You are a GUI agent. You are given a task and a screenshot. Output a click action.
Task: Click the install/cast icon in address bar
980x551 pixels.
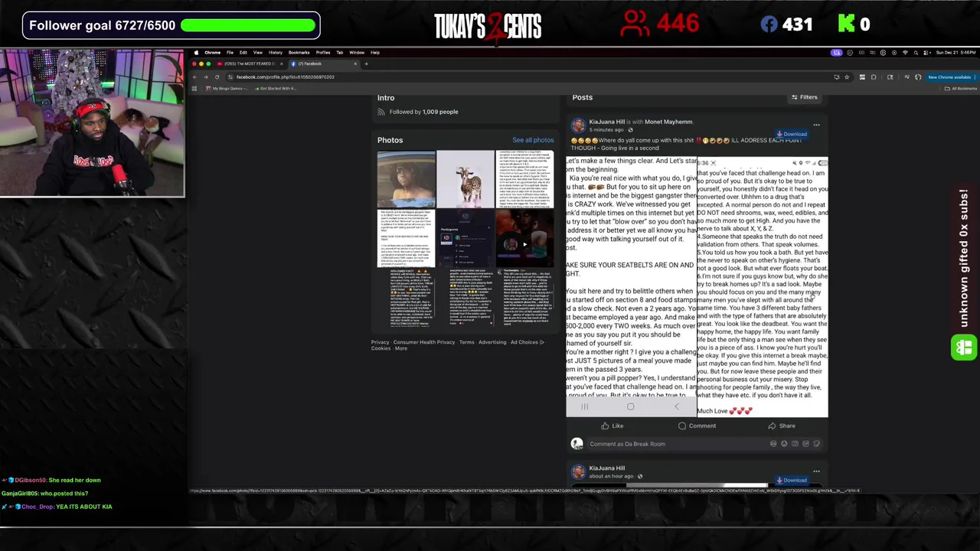pyautogui.click(x=836, y=77)
